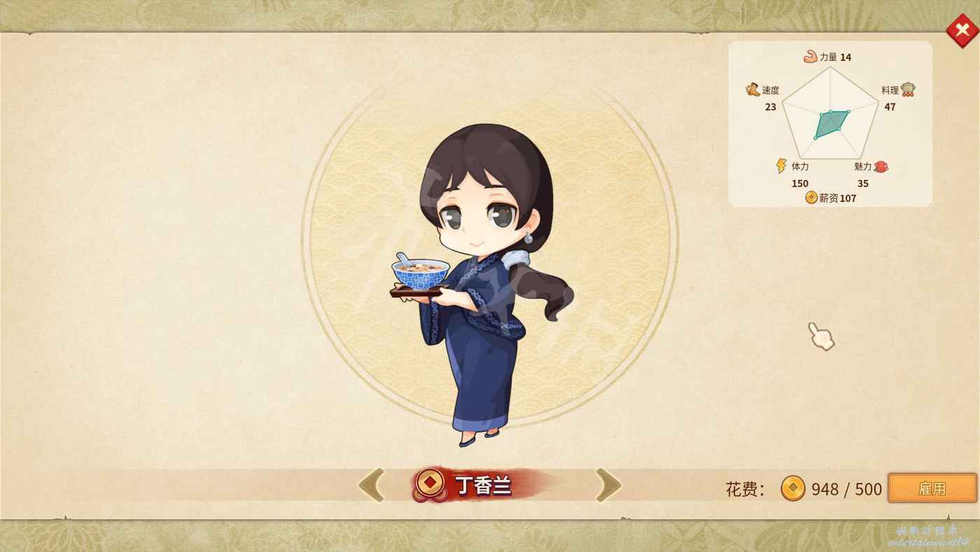Click the 料理 cooking pot icon

[x=908, y=90]
